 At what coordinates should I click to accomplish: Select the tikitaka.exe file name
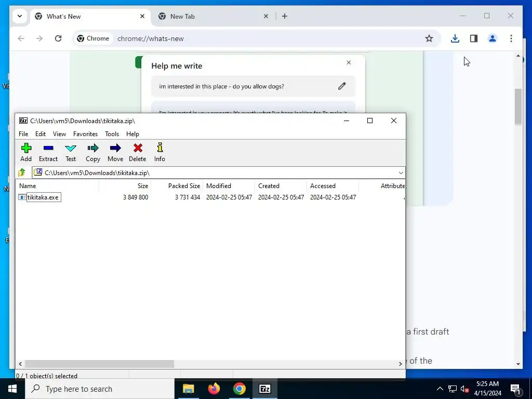(x=43, y=197)
